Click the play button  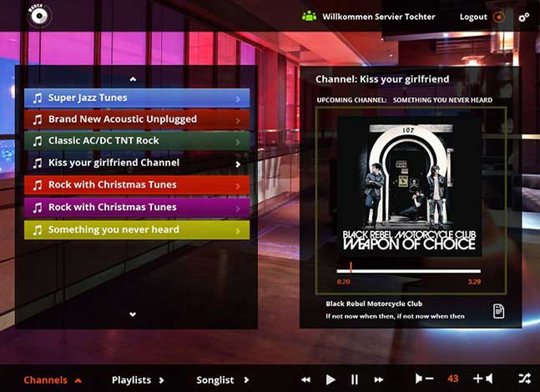[x=331, y=379]
